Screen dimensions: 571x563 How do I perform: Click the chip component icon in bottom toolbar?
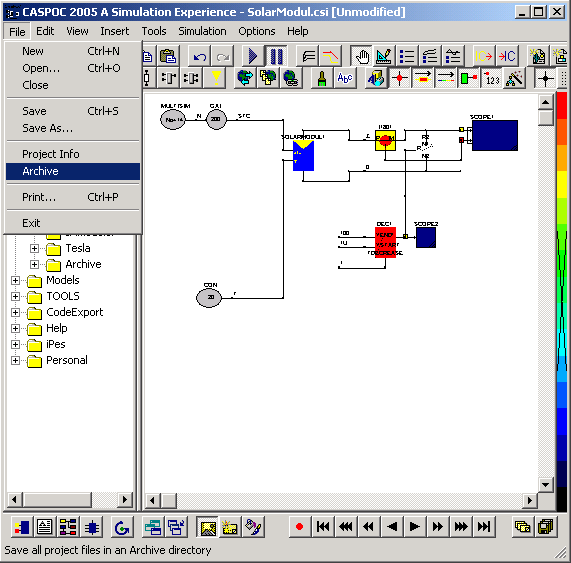pyautogui.click(x=91, y=527)
